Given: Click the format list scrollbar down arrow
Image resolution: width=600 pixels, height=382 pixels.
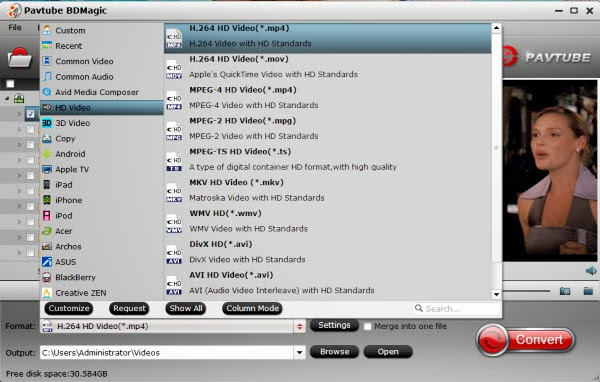Looking at the screenshot, I should point(496,294).
